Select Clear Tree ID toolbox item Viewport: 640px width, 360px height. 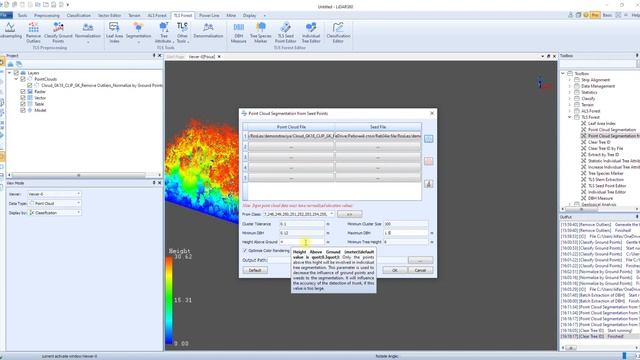click(x=599, y=142)
